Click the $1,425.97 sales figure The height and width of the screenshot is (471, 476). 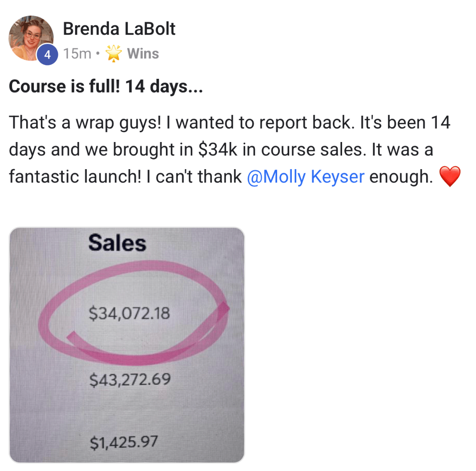pyautogui.click(x=124, y=443)
